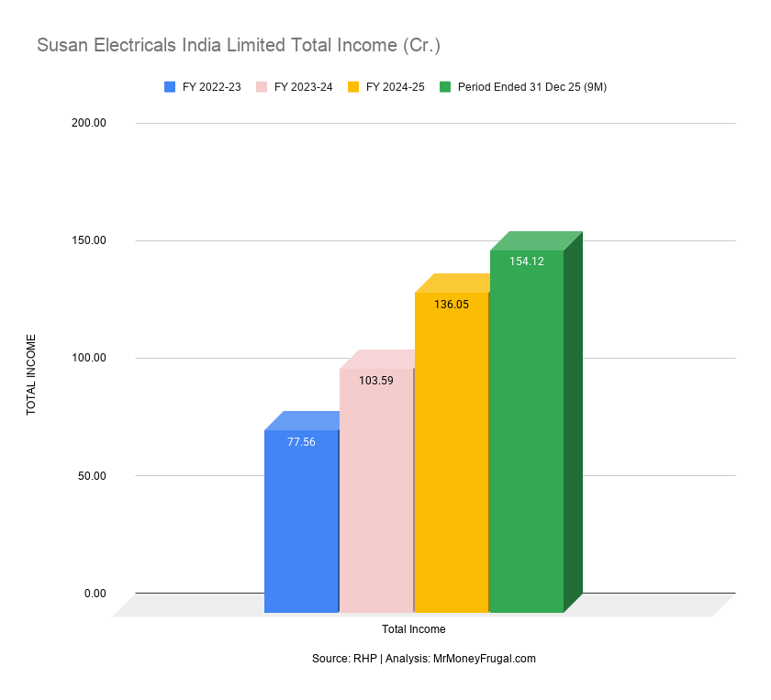771x700 pixels.
Task: Click the pink FY 2023-24 legend swatch
Action: pos(262,87)
